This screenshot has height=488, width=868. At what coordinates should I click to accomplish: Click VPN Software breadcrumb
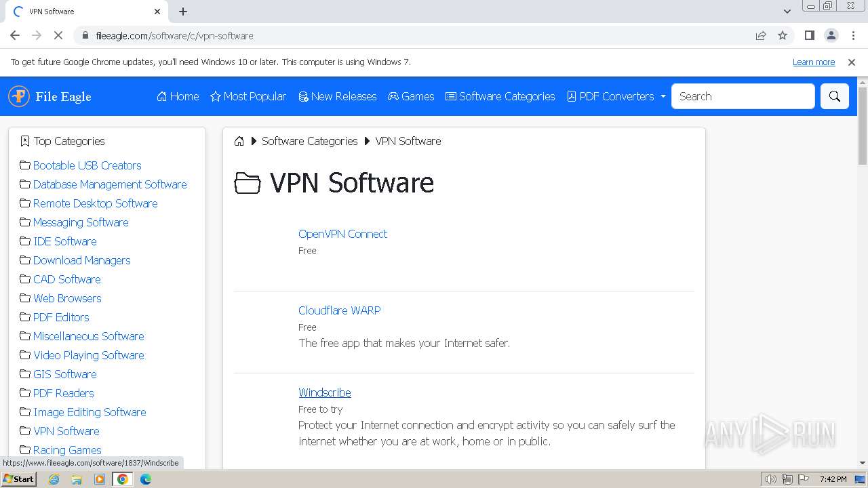[x=408, y=141]
